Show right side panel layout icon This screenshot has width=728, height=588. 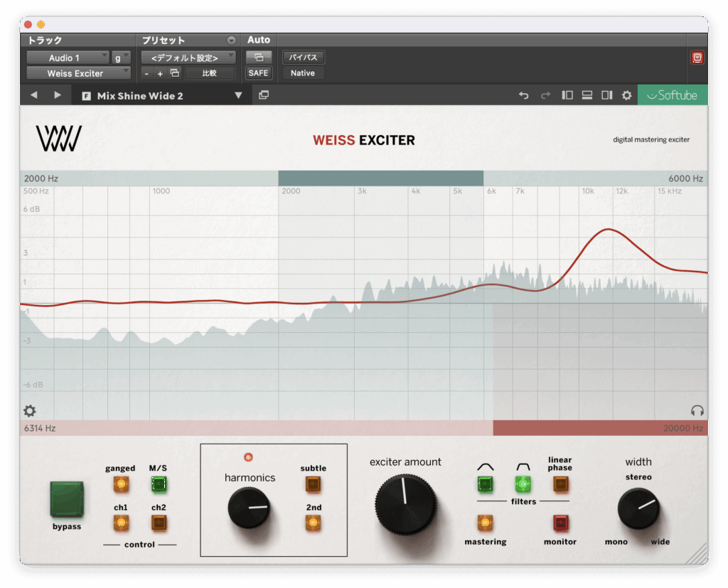(x=607, y=95)
